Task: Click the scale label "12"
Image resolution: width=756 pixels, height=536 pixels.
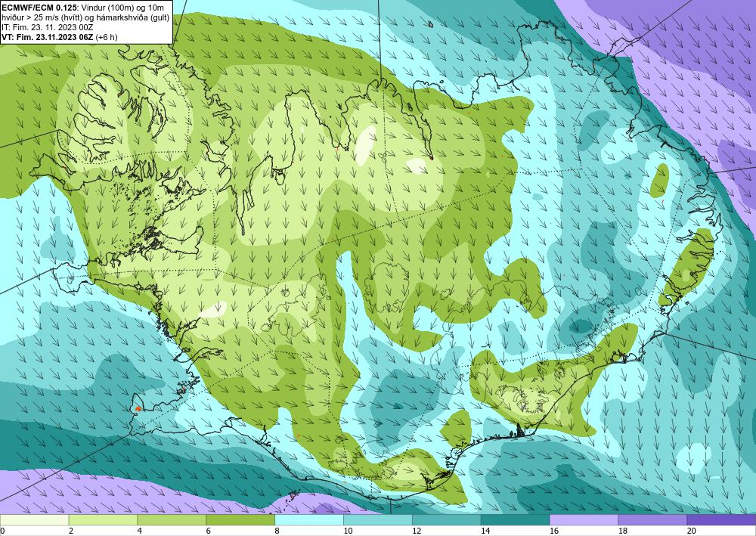Action: point(417,531)
